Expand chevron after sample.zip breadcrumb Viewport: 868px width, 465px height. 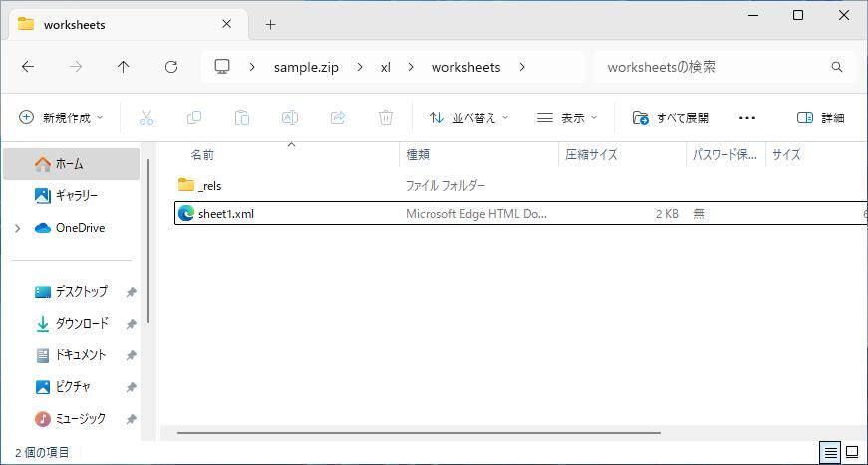tap(360, 67)
